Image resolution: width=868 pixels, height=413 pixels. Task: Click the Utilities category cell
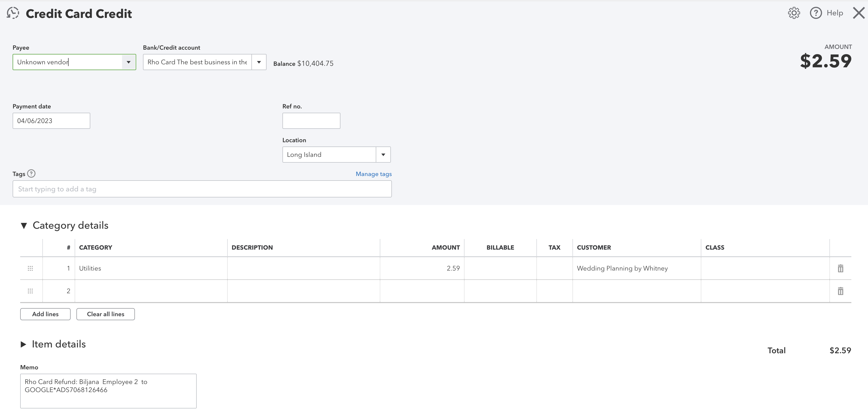151,268
